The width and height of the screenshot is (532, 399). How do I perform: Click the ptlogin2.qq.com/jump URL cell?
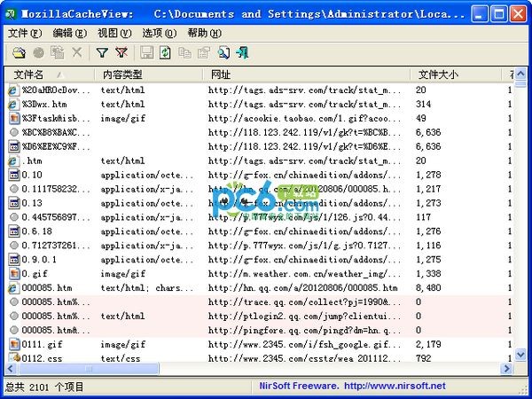coord(304,316)
